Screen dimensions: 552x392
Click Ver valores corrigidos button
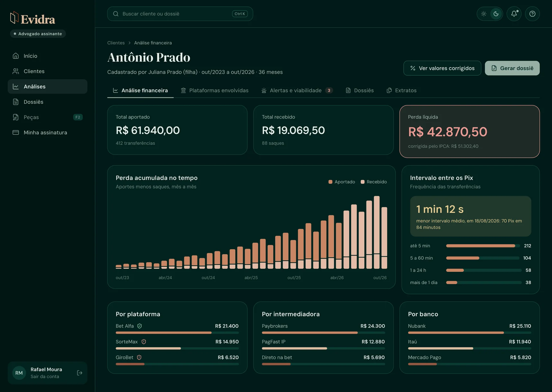coord(442,68)
